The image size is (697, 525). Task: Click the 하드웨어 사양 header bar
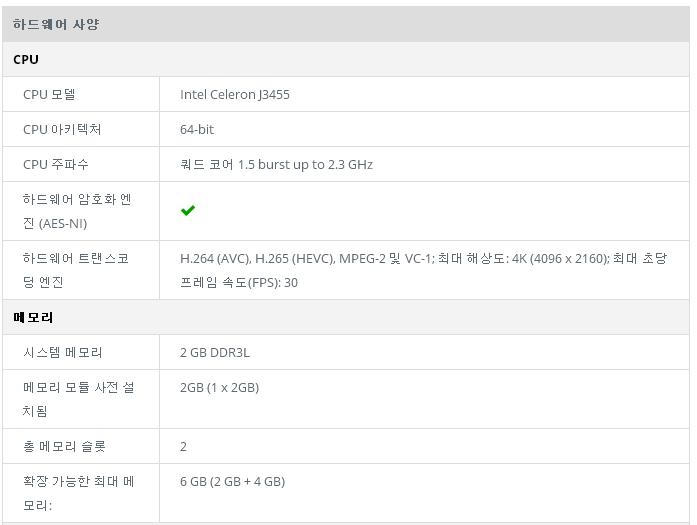[x=346, y=24]
